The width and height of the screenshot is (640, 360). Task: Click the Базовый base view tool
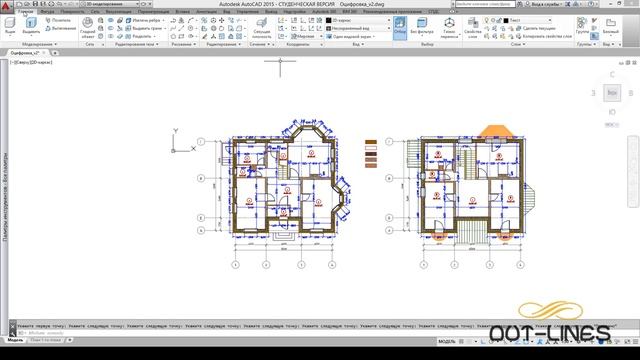611,25
